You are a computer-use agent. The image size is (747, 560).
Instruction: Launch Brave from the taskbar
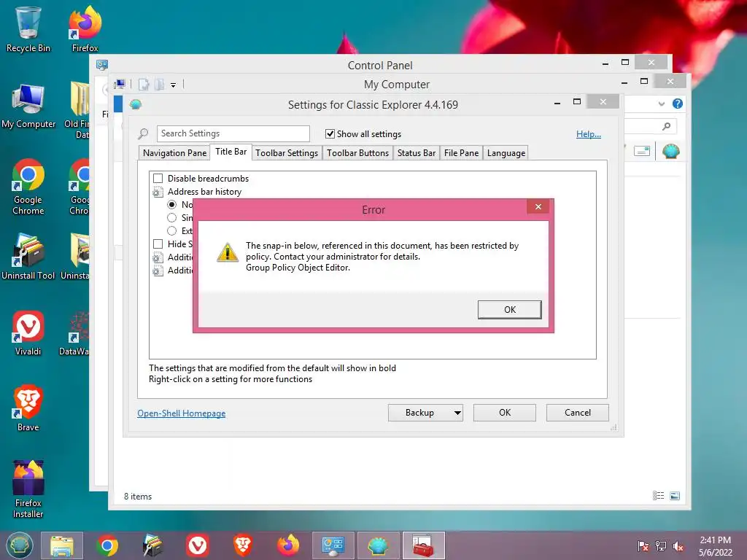coord(242,545)
